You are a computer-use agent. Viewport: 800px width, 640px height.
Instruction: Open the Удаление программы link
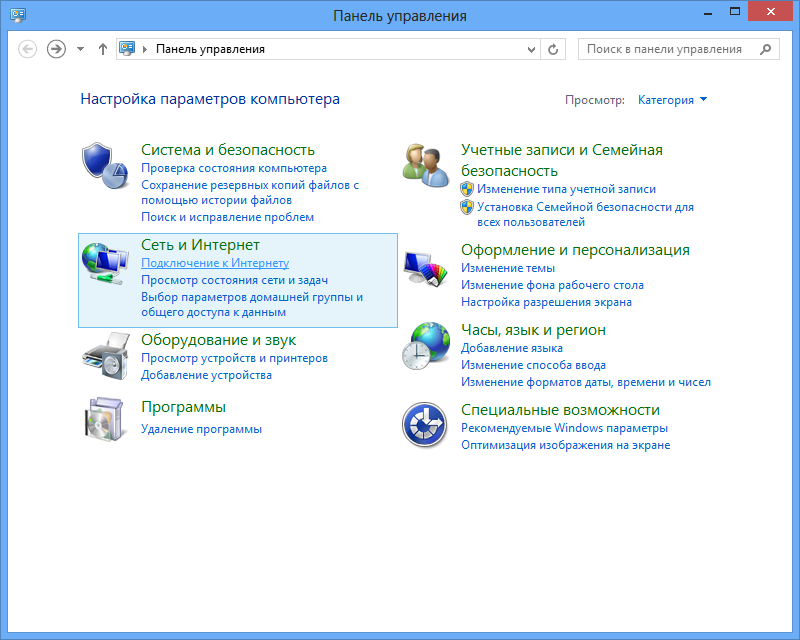pos(201,429)
